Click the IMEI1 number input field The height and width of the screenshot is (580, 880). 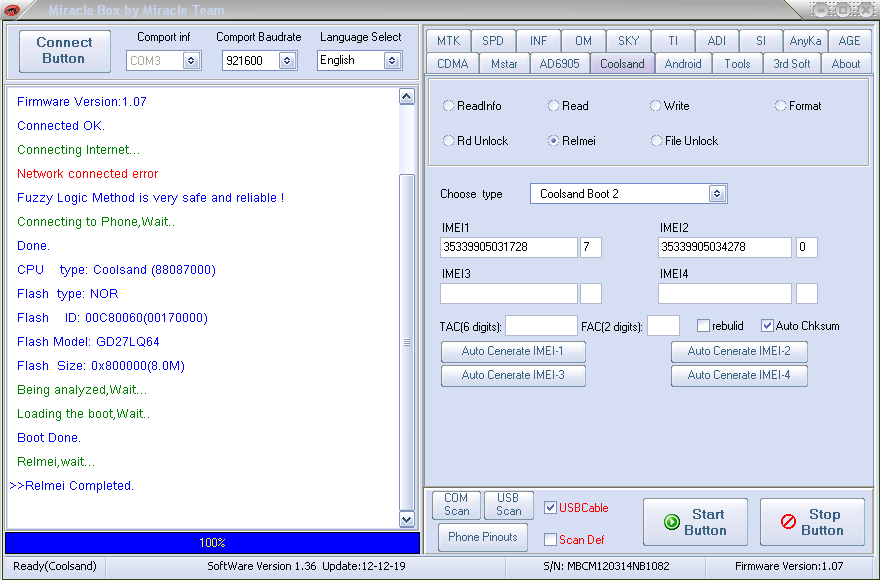509,247
